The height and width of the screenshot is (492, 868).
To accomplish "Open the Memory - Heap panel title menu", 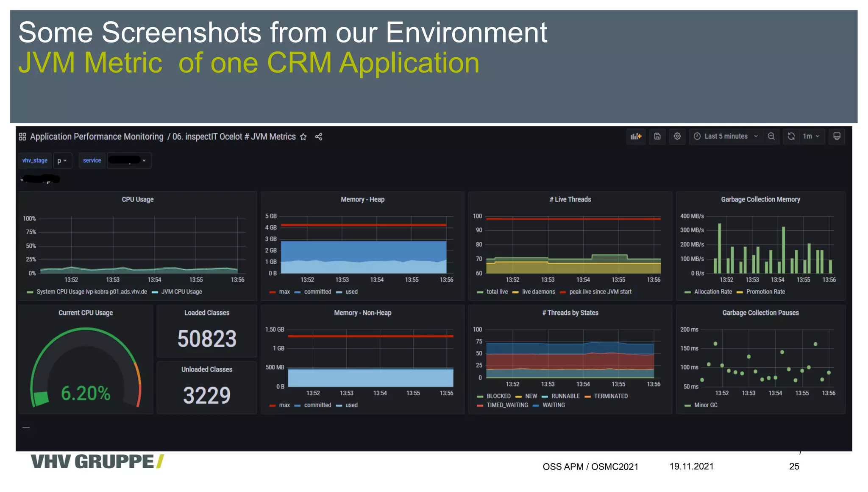I will (362, 199).
